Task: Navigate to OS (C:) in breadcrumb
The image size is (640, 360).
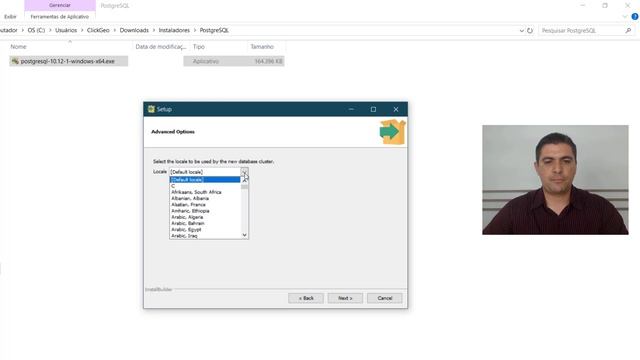Action: 36,30
